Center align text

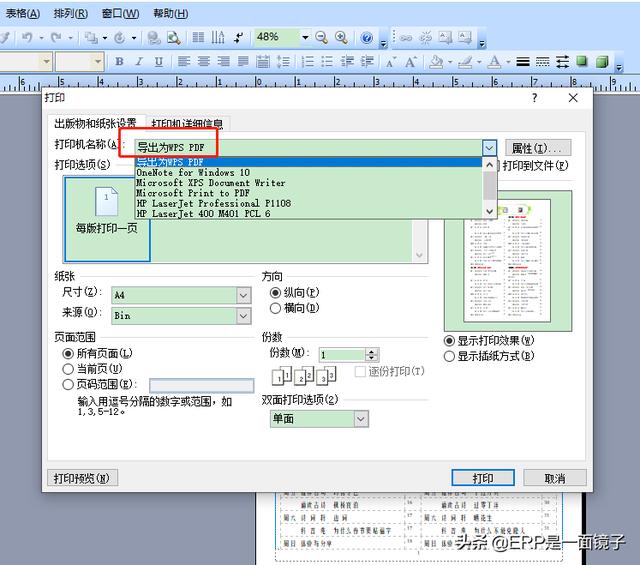tap(204, 62)
